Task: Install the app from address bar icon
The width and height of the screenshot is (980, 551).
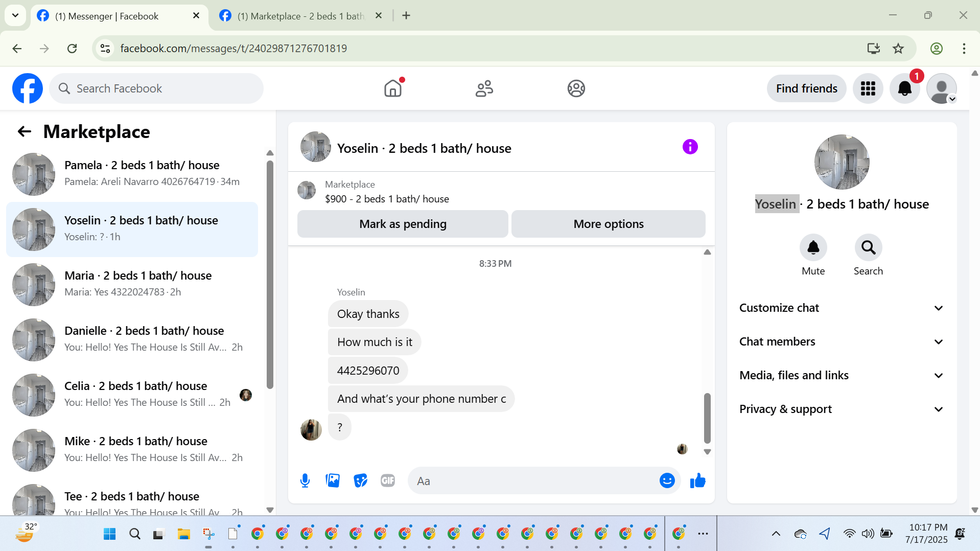Action: (x=873, y=49)
